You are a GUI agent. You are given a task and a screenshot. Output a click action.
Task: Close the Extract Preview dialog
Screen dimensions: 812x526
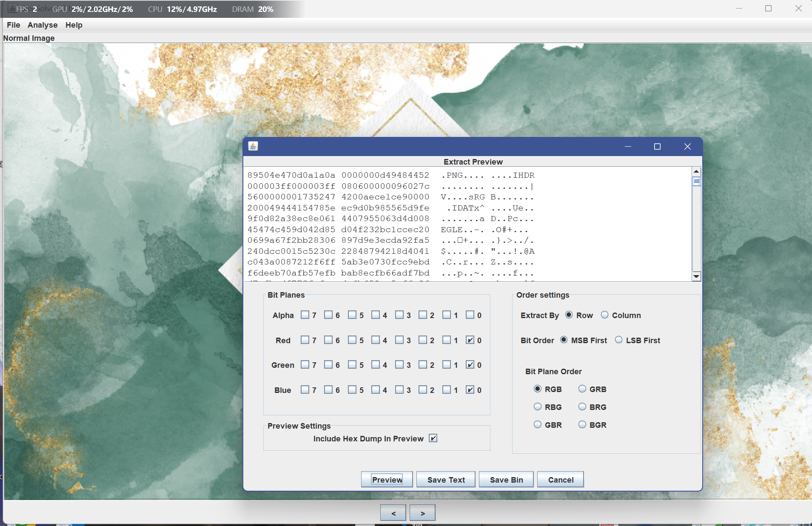point(687,147)
